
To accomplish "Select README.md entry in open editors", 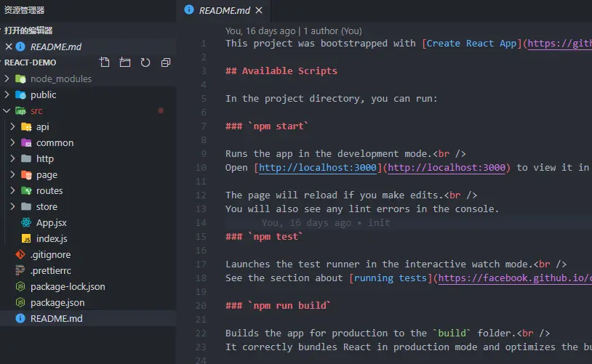I will [x=88, y=46].
